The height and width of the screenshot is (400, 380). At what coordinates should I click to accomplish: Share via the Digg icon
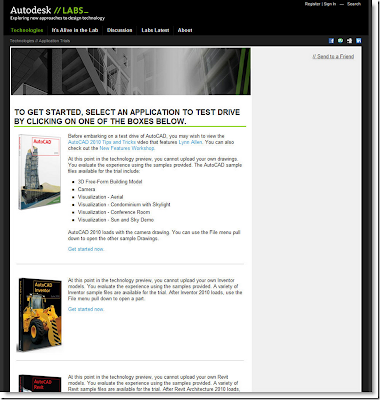coord(349,41)
